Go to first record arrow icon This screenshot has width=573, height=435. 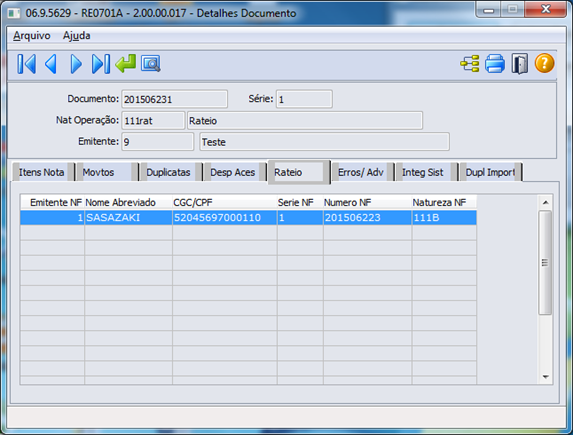[x=26, y=64]
